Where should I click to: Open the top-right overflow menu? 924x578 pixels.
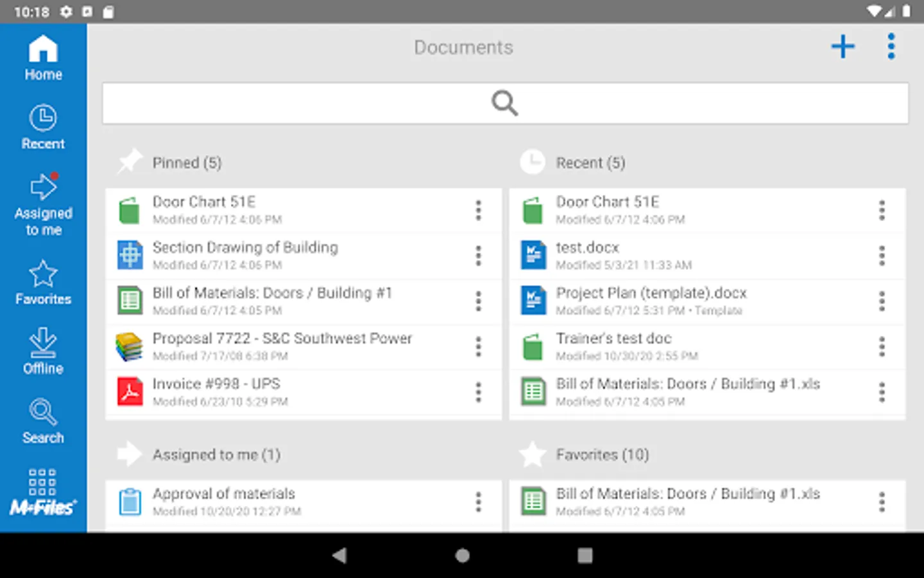click(891, 46)
